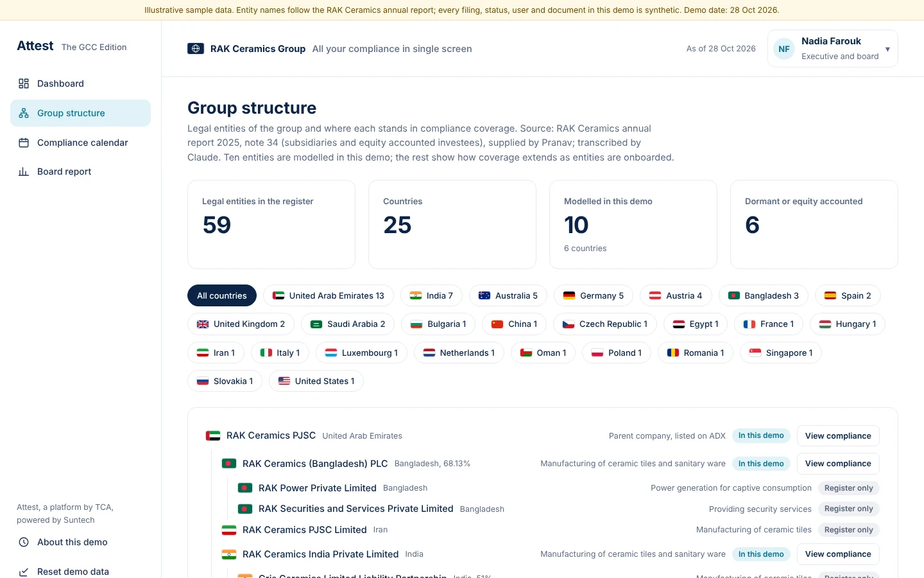Click the UAE flag next to RAK Ceramics PJSC
The height and width of the screenshot is (578, 924).
coord(213,435)
